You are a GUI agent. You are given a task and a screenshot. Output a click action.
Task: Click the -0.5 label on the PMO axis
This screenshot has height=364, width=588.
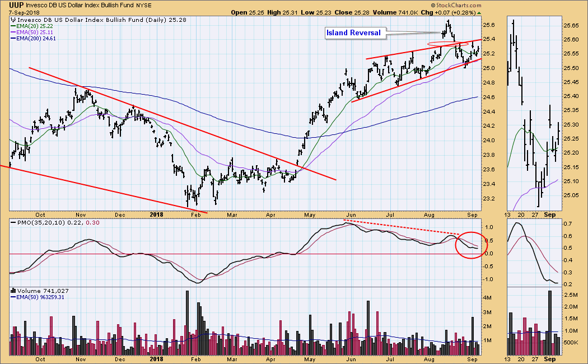[x=488, y=267]
